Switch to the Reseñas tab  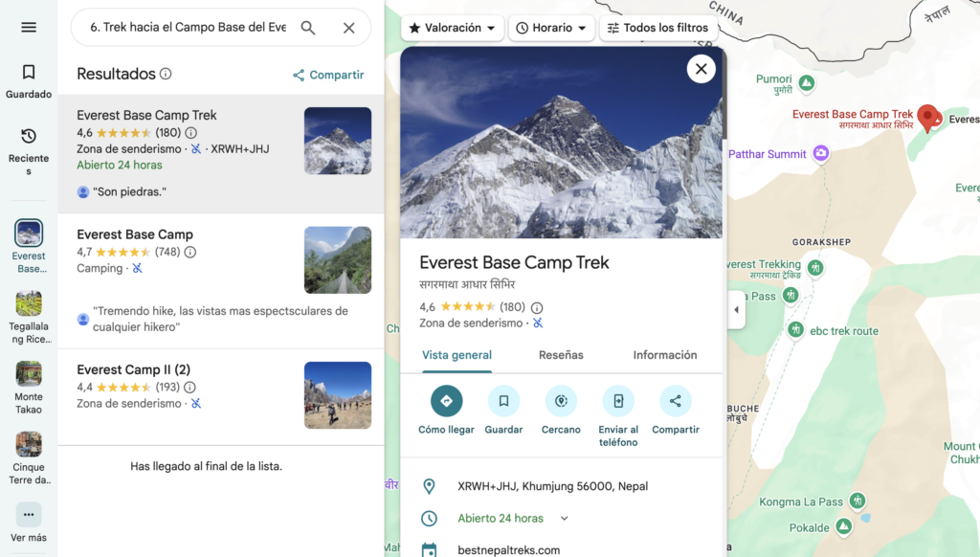point(561,355)
